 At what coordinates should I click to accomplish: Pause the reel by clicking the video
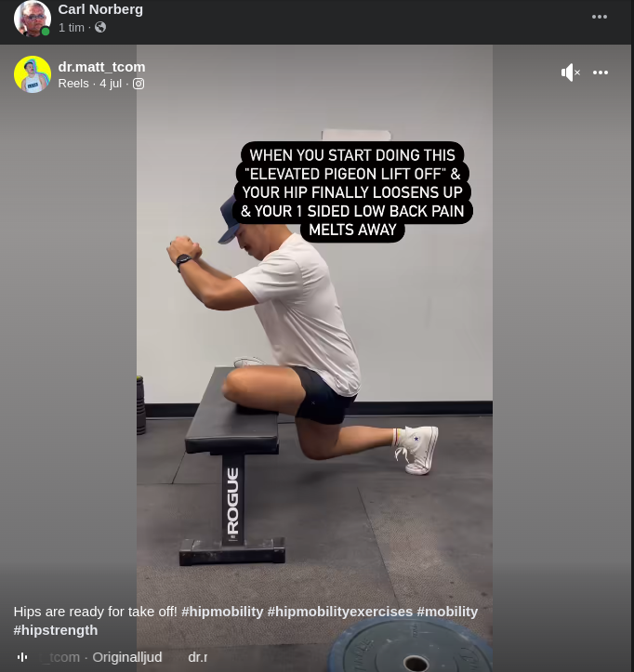pyautogui.click(x=314, y=343)
